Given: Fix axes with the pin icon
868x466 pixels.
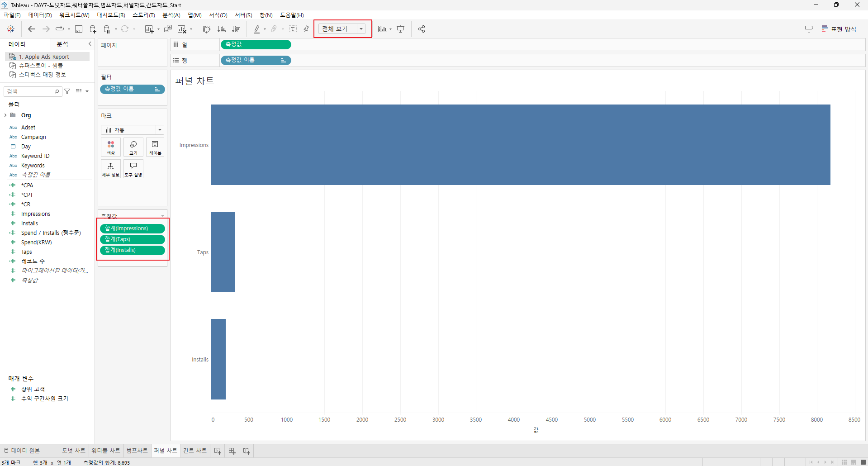Looking at the screenshot, I should pos(306,29).
